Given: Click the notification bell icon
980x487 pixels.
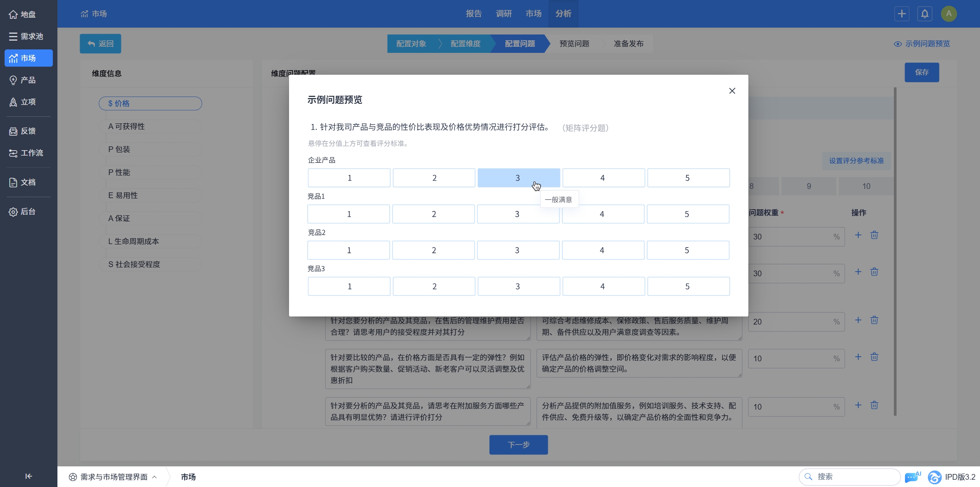Looking at the screenshot, I should (924, 14).
